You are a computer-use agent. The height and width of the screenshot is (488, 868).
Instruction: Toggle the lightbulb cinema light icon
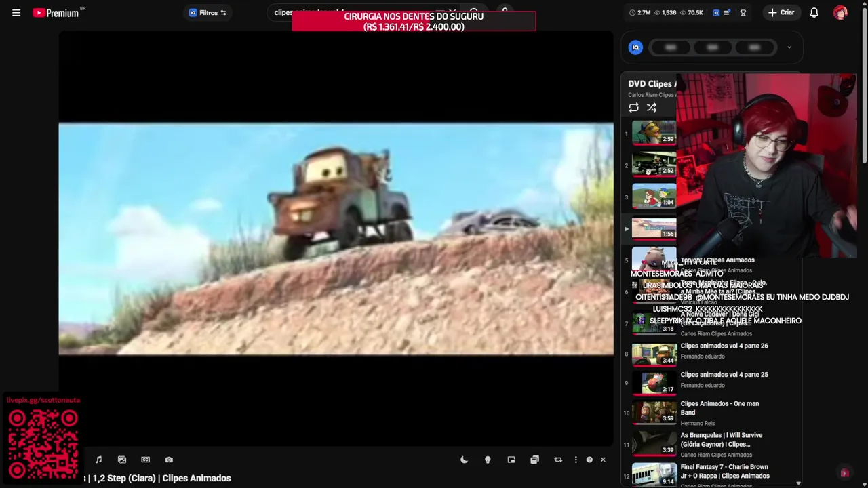(488, 460)
